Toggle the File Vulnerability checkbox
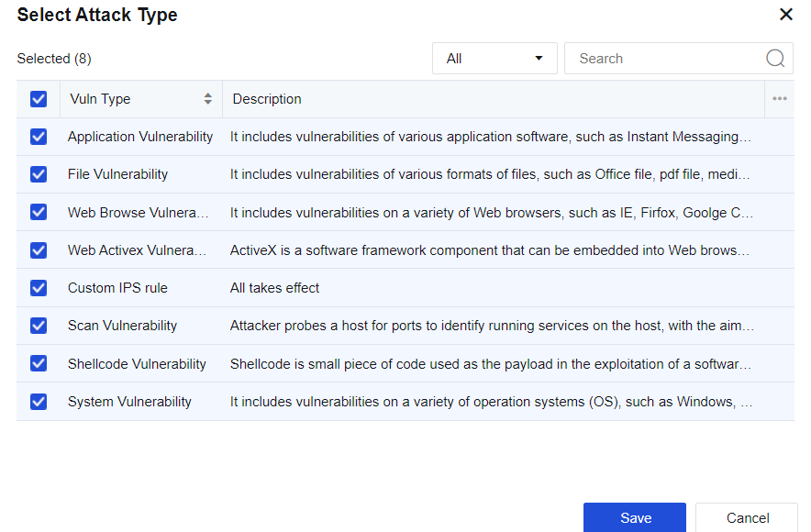This screenshot has height=532, width=811. 39,174
